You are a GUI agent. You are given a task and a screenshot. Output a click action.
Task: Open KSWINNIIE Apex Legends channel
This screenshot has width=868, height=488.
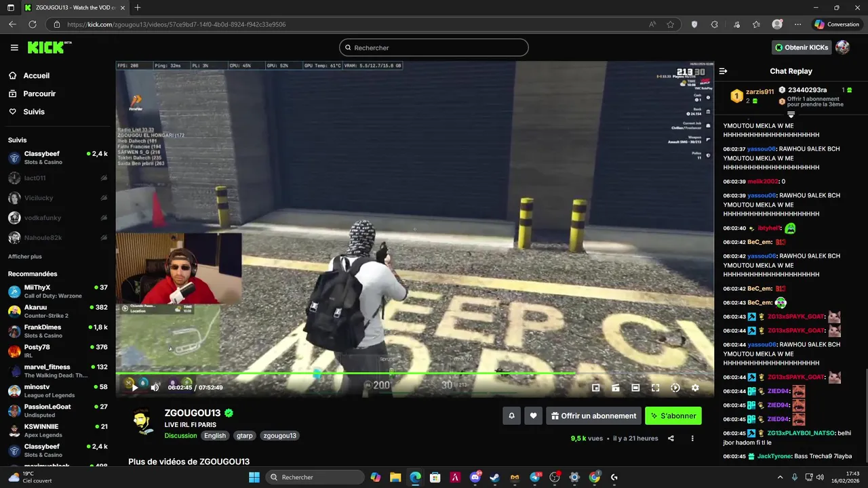click(x=58, y=430)
